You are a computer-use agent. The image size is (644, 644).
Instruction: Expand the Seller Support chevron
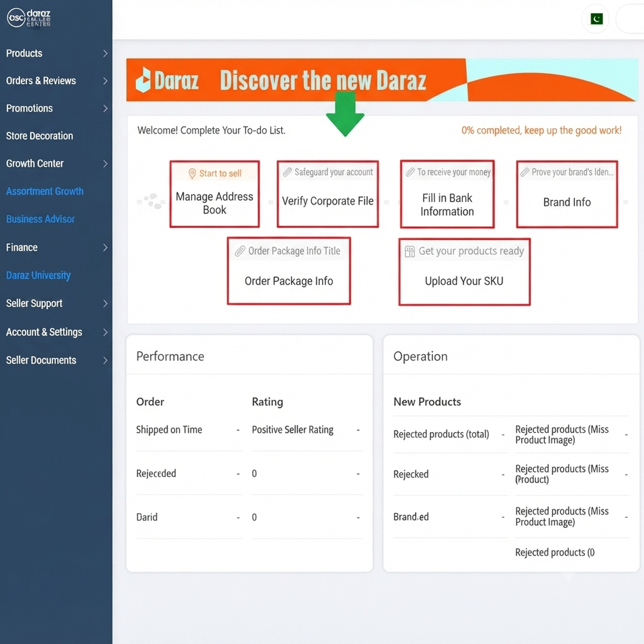(105, 303)
